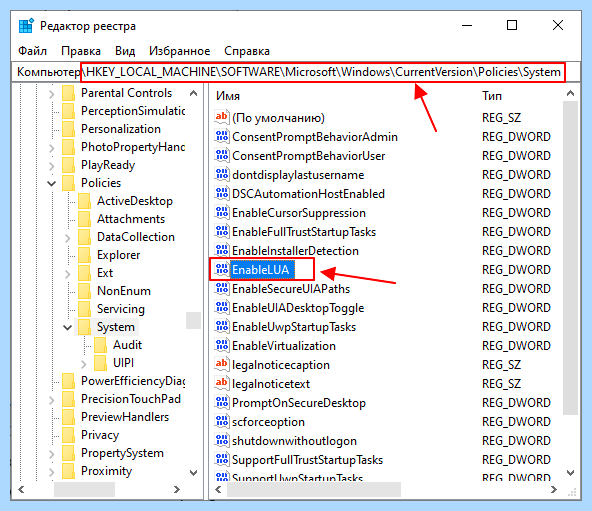Screen dimensions: 592x511
Task: Select the ActiveDesktop key
Action: 135,201
